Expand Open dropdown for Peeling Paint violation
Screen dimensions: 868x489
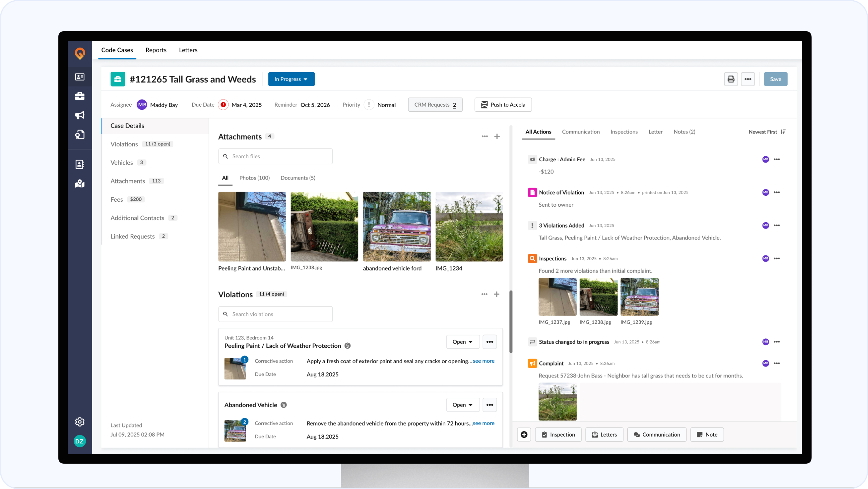(463, 342)
